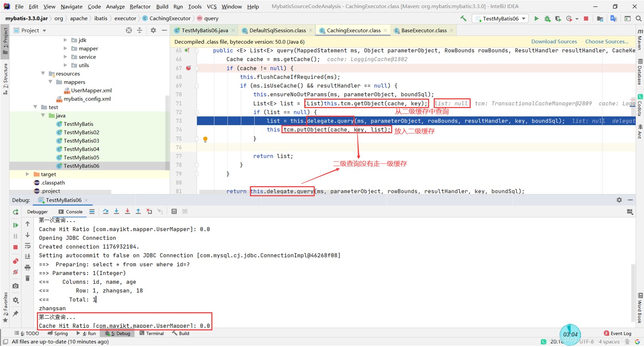Click the red Stop icon in the debug sidebar

(x=16, y=247)
